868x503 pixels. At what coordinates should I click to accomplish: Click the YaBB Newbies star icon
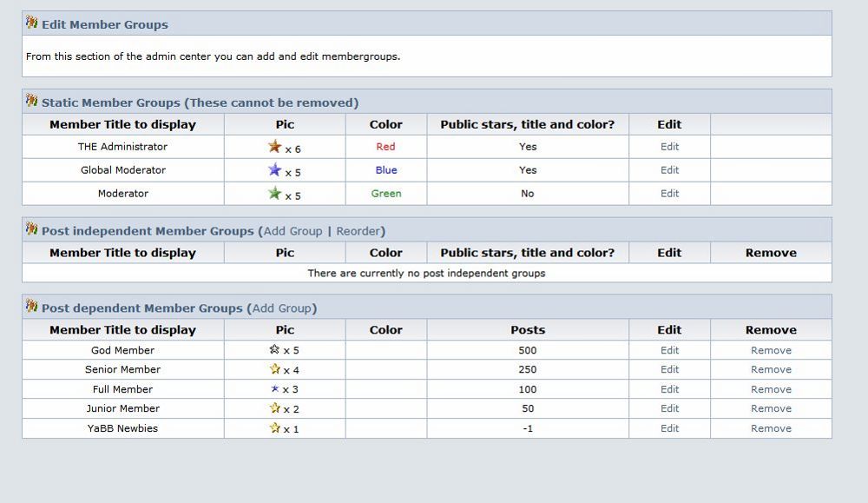click(x=275, y=428)
